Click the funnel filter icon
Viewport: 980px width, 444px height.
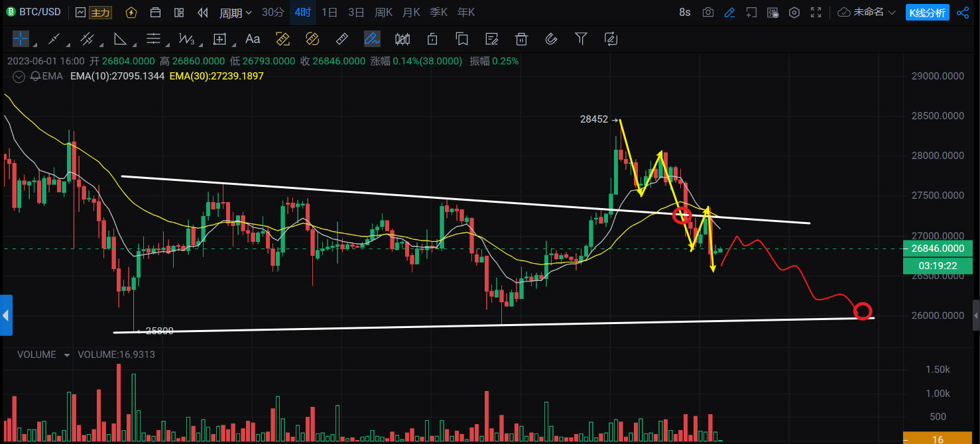(x=581, y=39)
